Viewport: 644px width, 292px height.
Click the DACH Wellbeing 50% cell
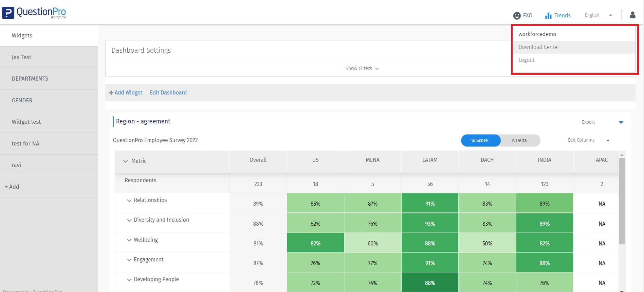point(487,243)
